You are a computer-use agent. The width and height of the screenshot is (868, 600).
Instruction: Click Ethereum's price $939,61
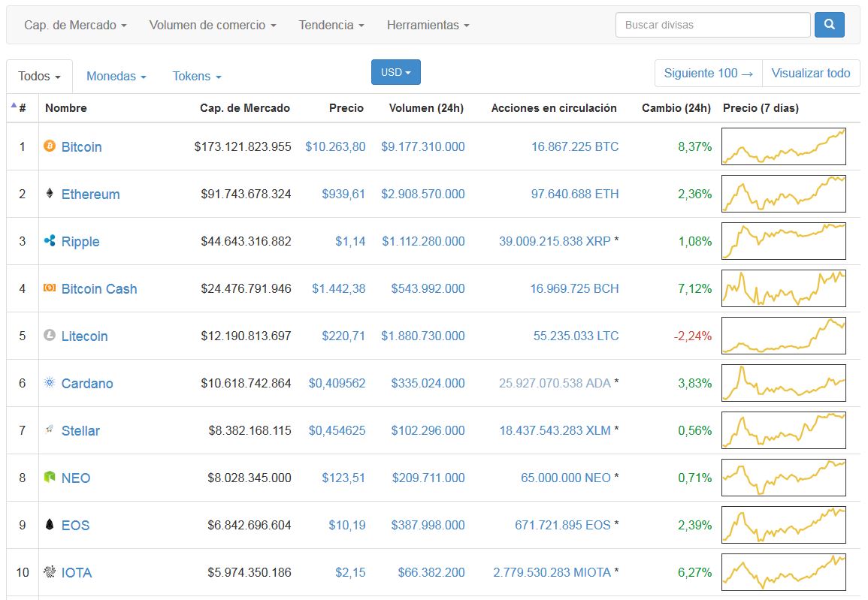coord(343,194)
